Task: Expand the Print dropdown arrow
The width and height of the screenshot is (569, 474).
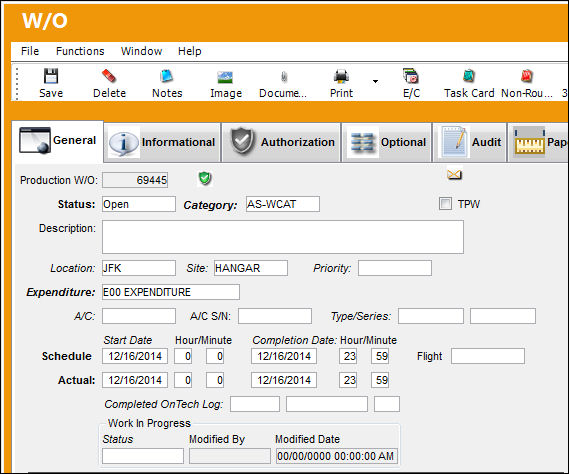Action: (375, 81)
